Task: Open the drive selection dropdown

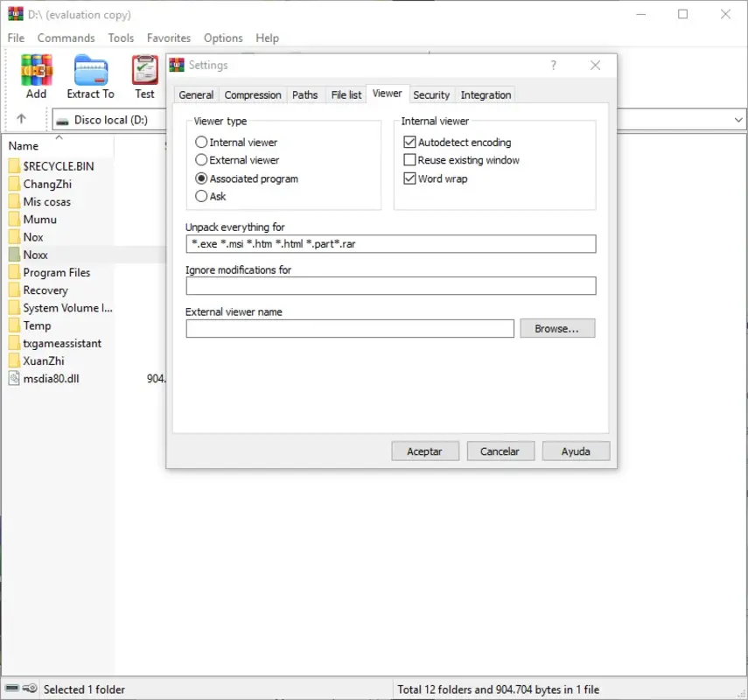Action: click(738, 119)
